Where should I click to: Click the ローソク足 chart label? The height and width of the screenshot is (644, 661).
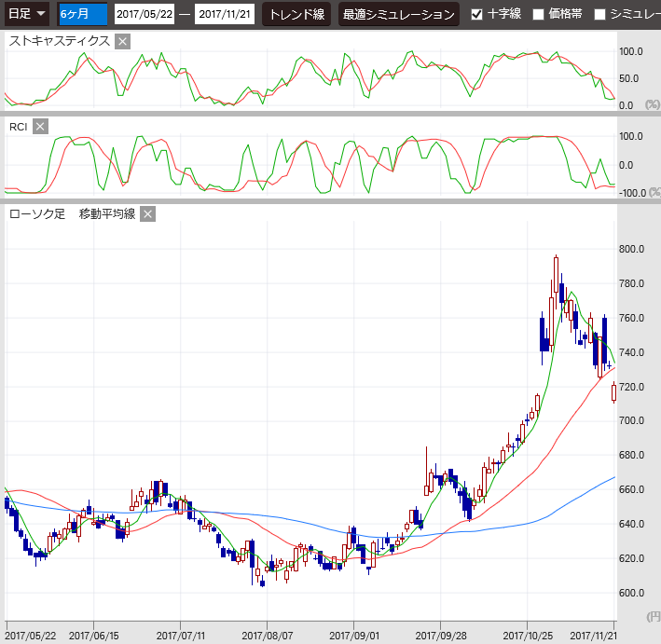coord(36,214)
